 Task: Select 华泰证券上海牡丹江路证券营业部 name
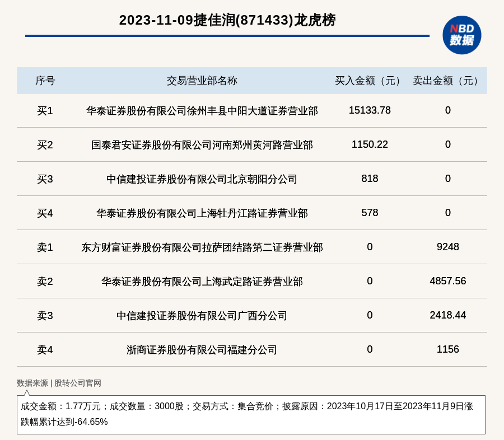[202, 213]
